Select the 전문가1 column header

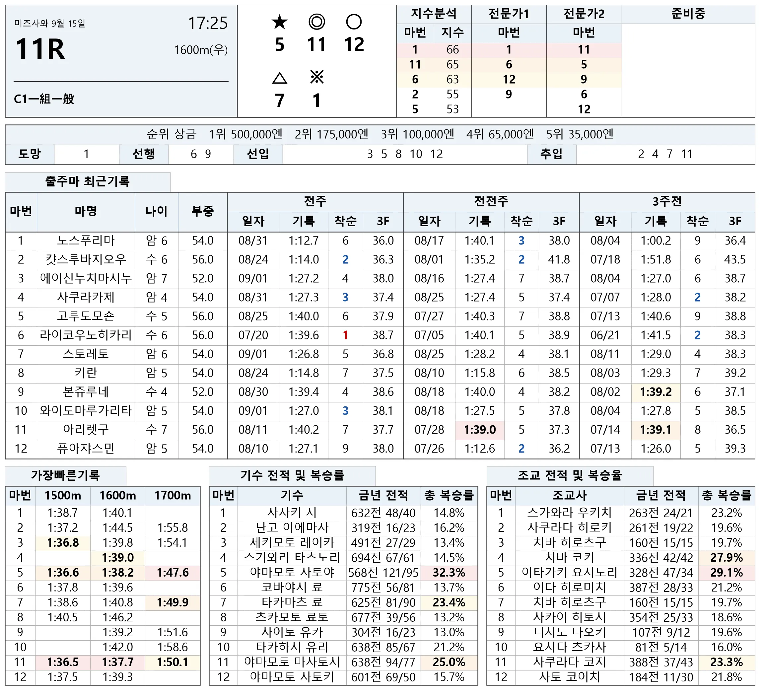509,14
